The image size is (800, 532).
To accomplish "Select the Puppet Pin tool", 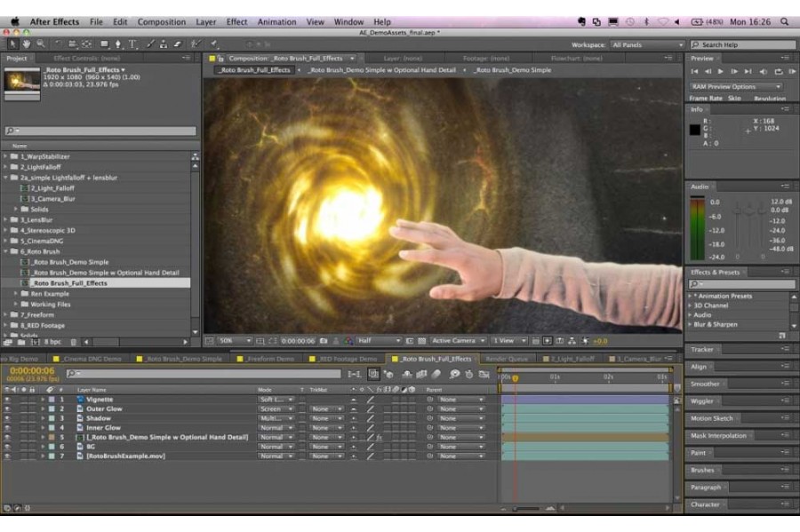I will [x=213, y=44].
